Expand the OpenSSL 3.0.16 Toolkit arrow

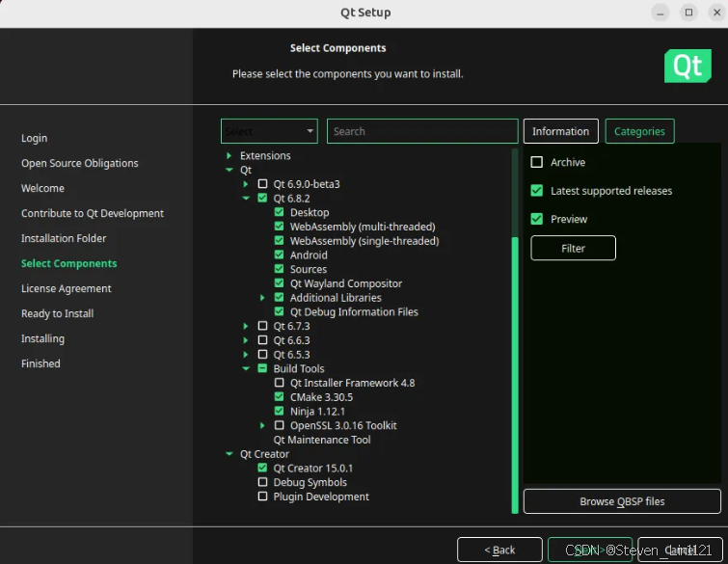262,426
